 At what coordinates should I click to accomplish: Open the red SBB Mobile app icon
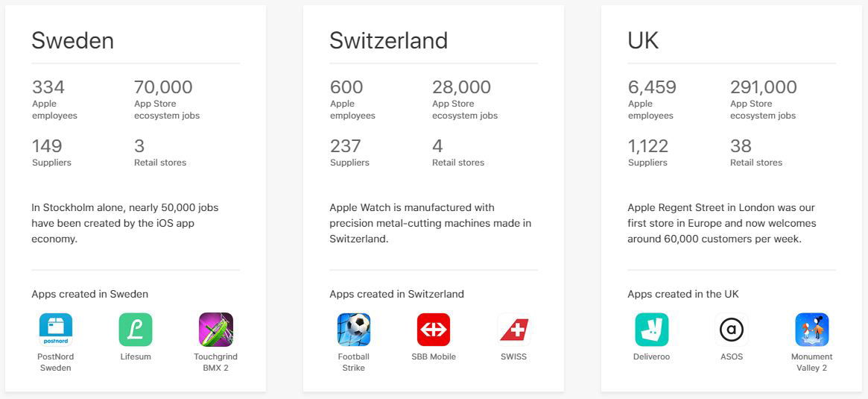434,330
